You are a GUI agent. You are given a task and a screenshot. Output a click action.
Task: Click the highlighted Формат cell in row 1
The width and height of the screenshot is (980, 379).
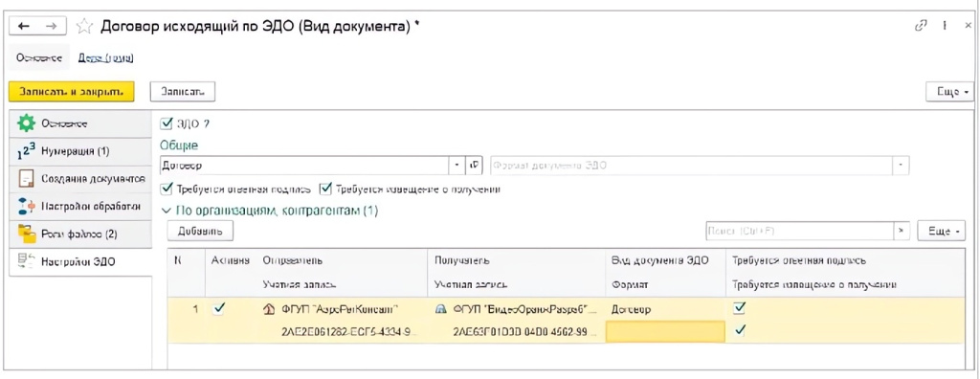pos(666,331)
